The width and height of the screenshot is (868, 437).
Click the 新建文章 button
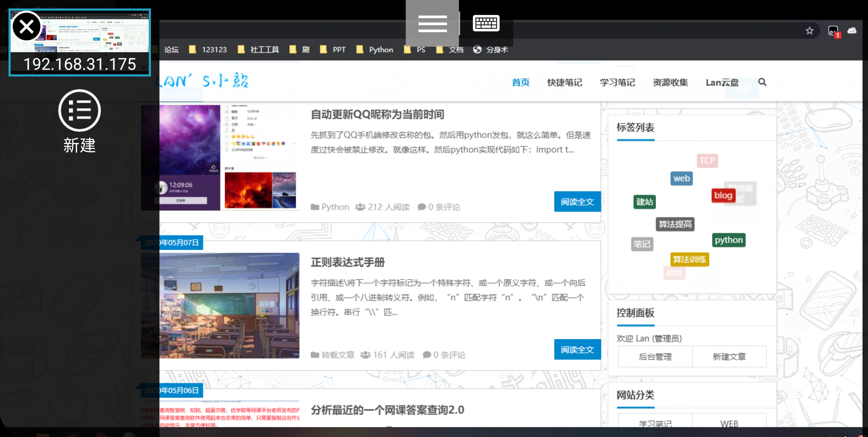pos(729,357)
